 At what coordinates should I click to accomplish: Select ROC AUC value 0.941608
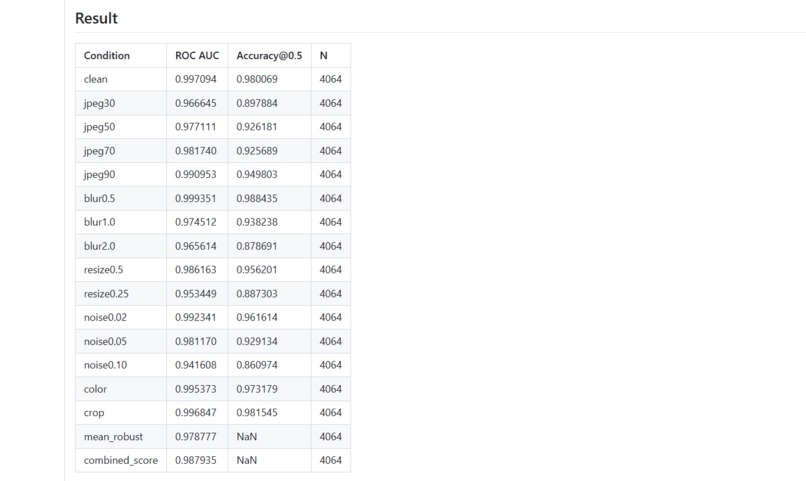point(195,365)
